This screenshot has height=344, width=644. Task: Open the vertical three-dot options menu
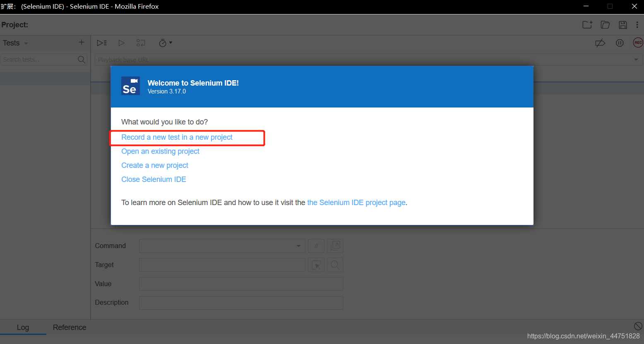pyautogui.click(x=637, y=25)
